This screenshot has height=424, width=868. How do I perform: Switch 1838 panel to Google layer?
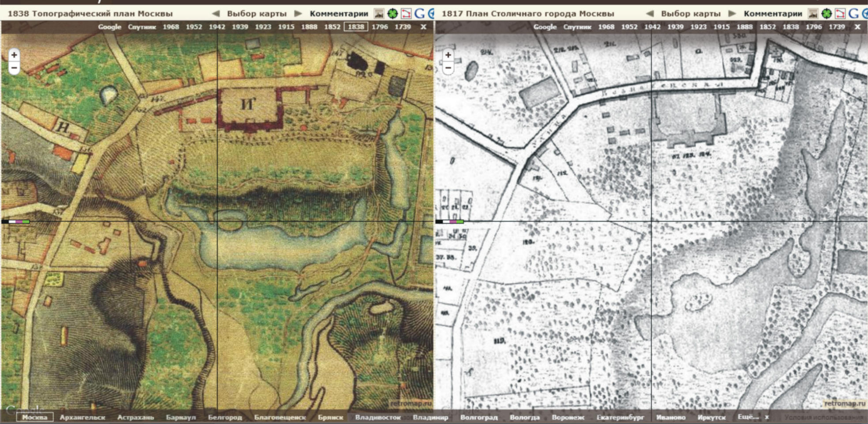(110, 27)
